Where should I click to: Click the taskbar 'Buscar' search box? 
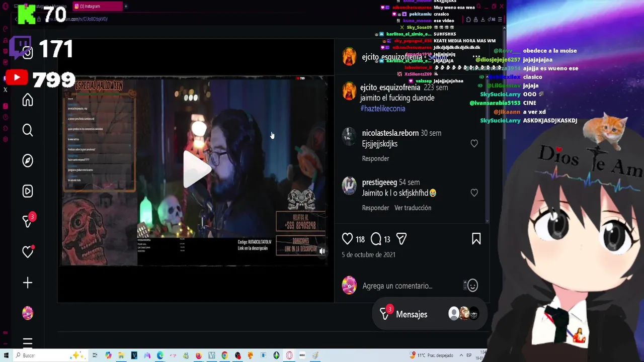click(50, 355)
